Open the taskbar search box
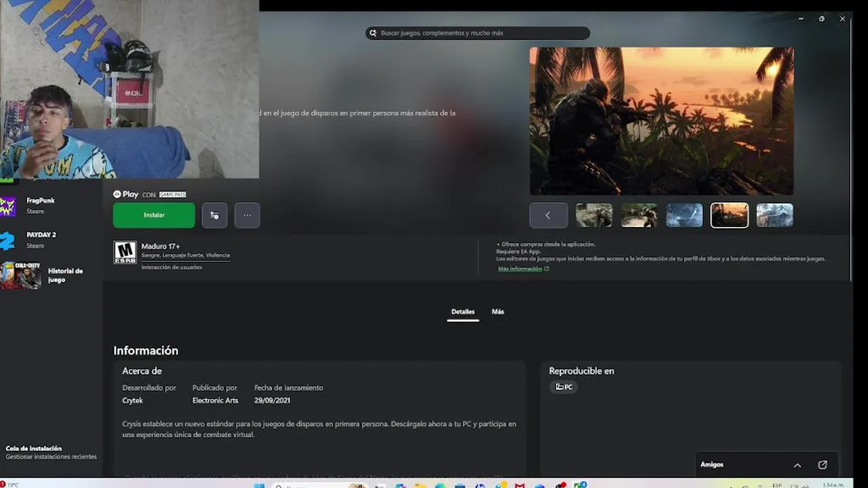This screenshot has width=868, height=488. 319,485
